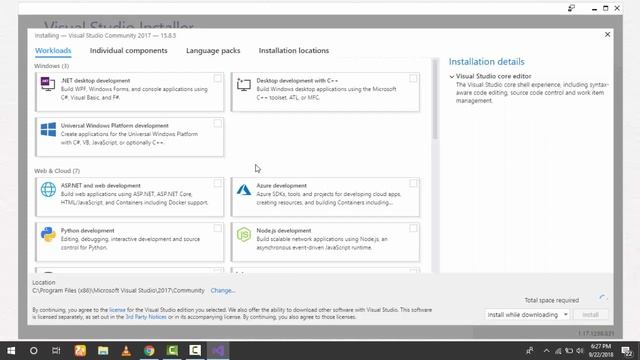Click the .NET desktop development icon
Viewport: 640px width, 360px height.
click(48, 84)
